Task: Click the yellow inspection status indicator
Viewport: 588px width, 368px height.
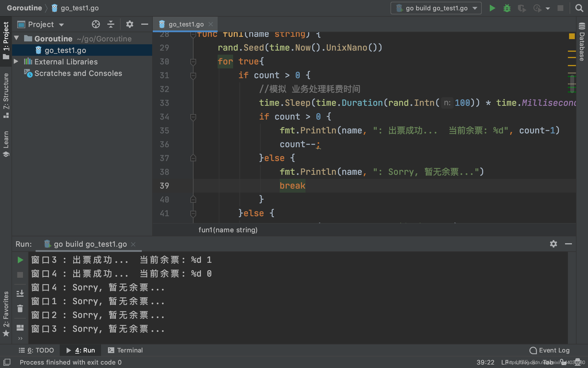Action: point(572,36)
